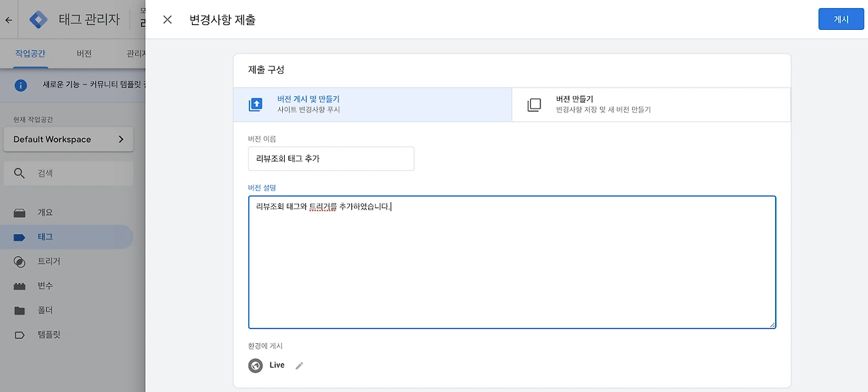Close the 변경사항 제출 panel

pyautogui.click(x=167, y=20)
